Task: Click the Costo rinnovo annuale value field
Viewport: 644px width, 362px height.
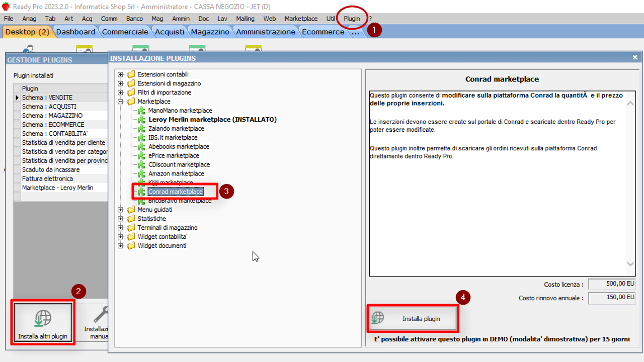Action: pyautogui.click(x=612, y=298)
